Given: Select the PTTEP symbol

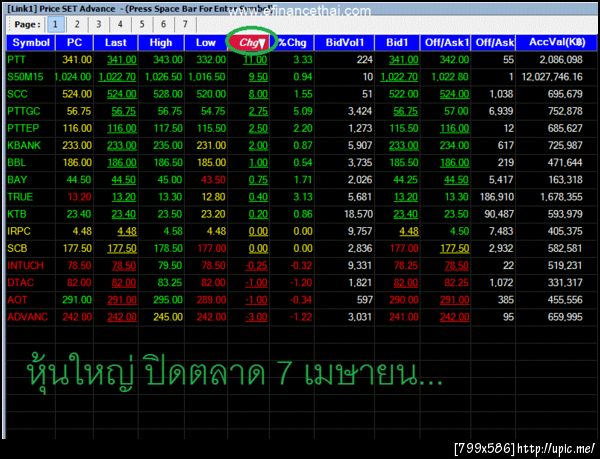Looking at the screenshot, I should click(x=23, y=128).
